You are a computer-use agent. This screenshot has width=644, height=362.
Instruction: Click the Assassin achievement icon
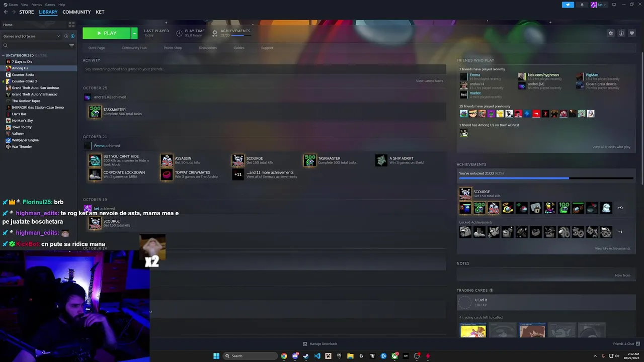pyautogui.click(x=167, y=160)
